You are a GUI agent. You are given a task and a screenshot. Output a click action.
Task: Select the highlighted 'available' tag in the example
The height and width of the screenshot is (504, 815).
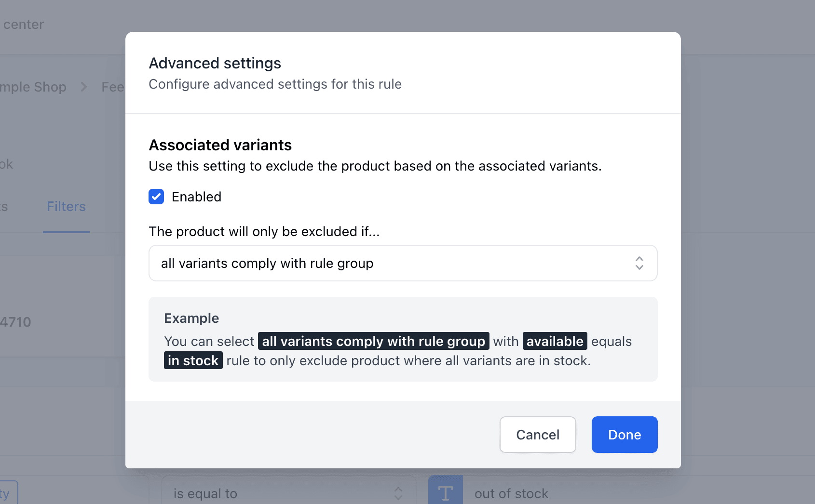coord(555,341)
